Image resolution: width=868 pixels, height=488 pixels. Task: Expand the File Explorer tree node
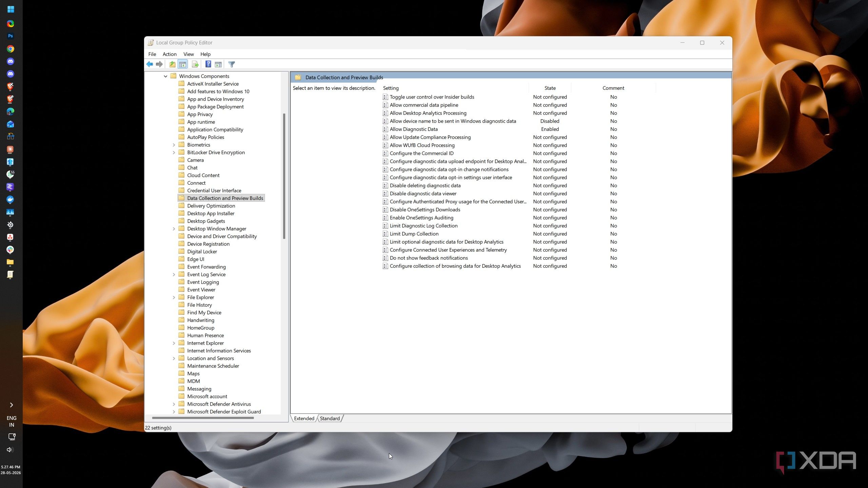pyautogui.click(x=174, y=297)
